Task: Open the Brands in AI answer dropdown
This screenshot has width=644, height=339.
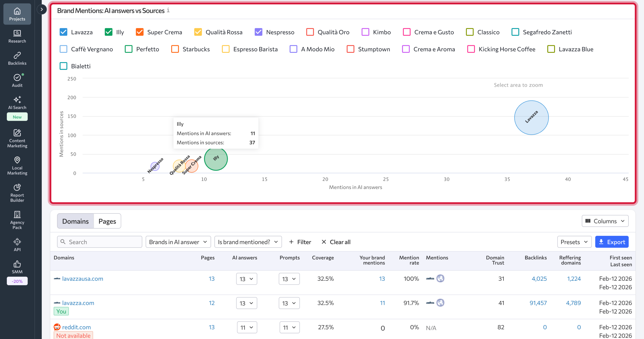Action: tap(178, 242)
